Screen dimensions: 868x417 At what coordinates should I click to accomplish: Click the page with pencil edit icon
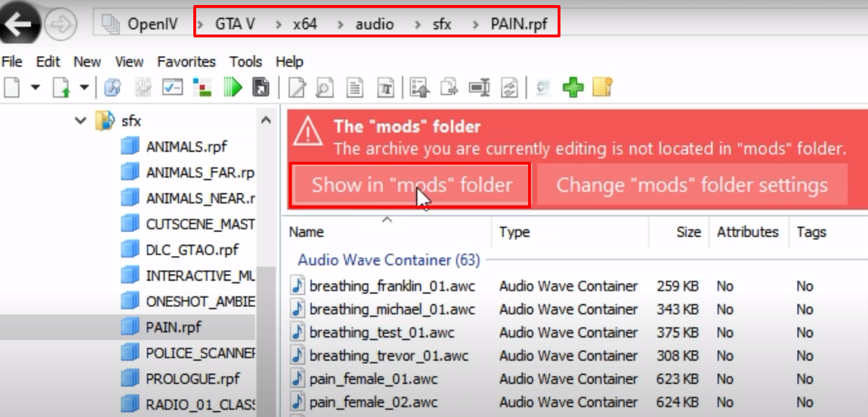[296, 87]
